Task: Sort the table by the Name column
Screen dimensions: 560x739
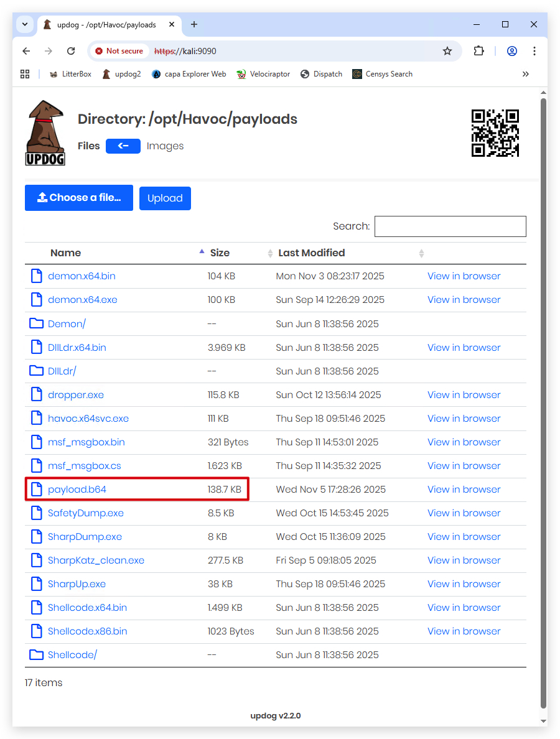Action: click(65, 253)
